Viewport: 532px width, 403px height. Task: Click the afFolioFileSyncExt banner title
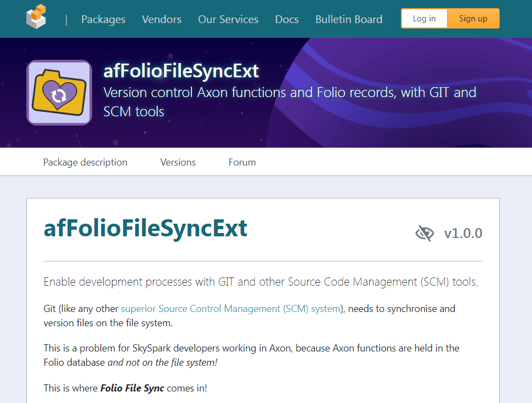pos(181,71)
